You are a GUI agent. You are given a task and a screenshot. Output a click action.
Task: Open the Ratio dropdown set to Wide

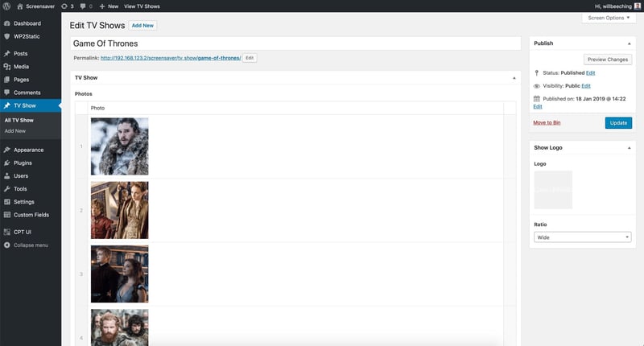[582, 237]
